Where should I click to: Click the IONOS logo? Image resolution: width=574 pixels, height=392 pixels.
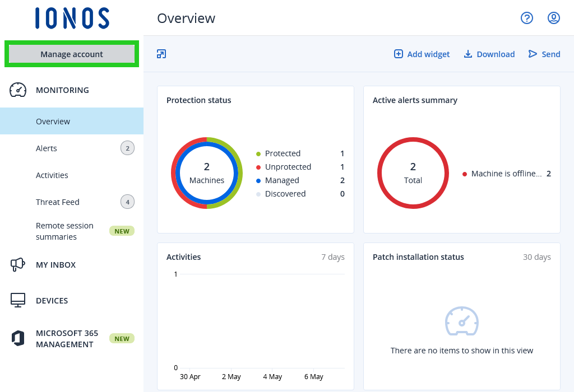(72, 18)
